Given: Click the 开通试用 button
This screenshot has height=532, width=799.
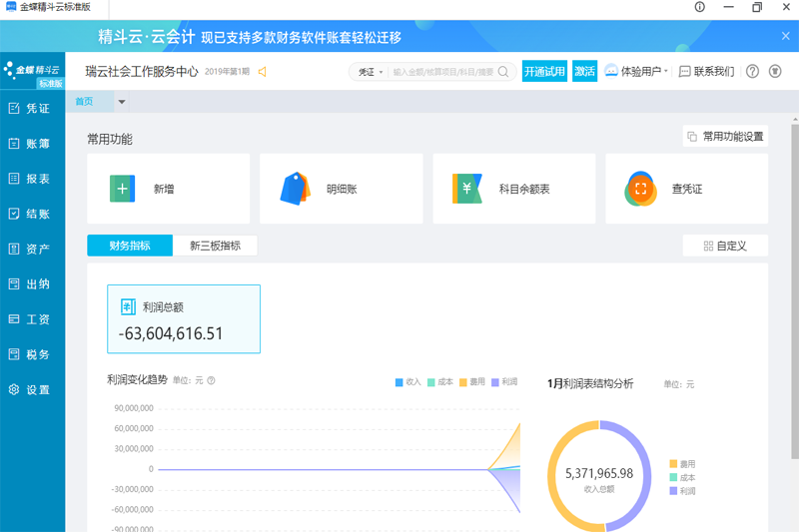Looking at the screenshot, I should [544, 71].
